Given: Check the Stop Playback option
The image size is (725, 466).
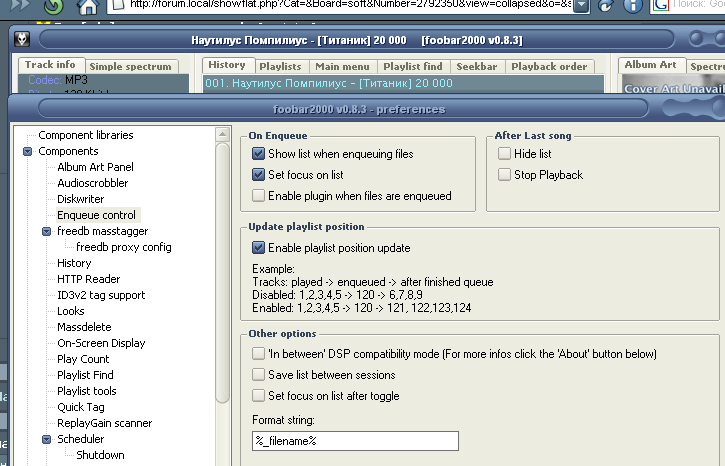Looking at the screenshot, I should 504,174.
